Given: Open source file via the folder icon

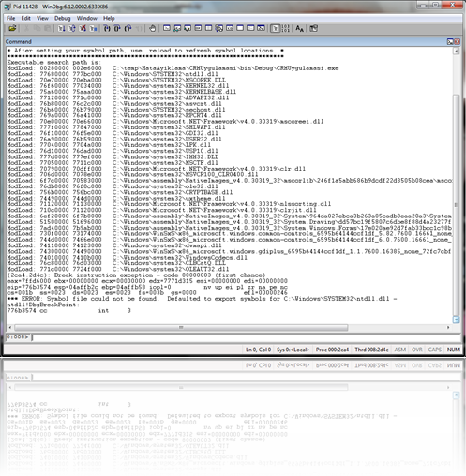Looking at the screenshot, I should pyautogui.click(x=12, y=28).
